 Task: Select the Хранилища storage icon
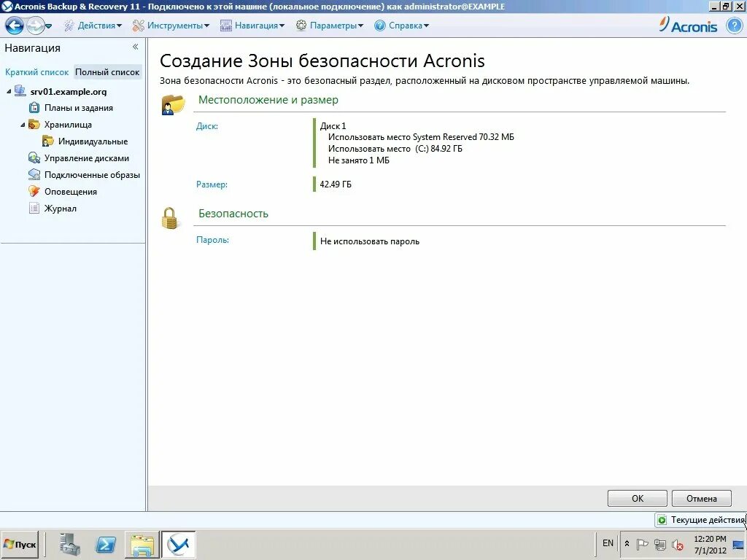pos(34,124)
